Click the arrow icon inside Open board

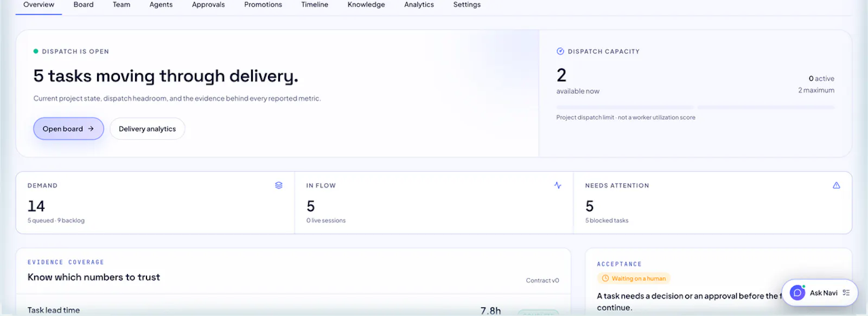(91, 128)
